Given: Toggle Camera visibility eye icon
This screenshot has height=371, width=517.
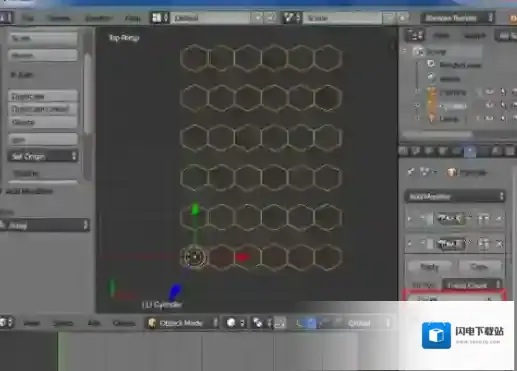Looking at the screenshot, I should point(490,92).
